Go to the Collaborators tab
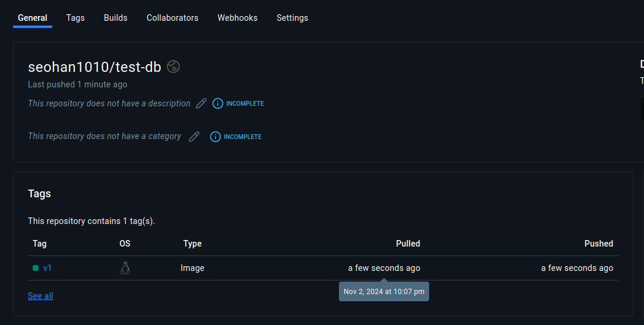644x325 pixels. coord(173,18)
